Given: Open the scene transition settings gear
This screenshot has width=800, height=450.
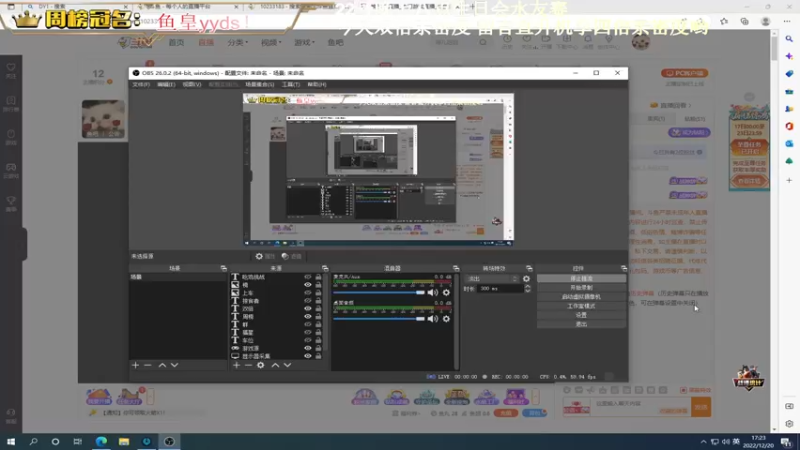Looking at the screenshot, I should click(526, 279).
